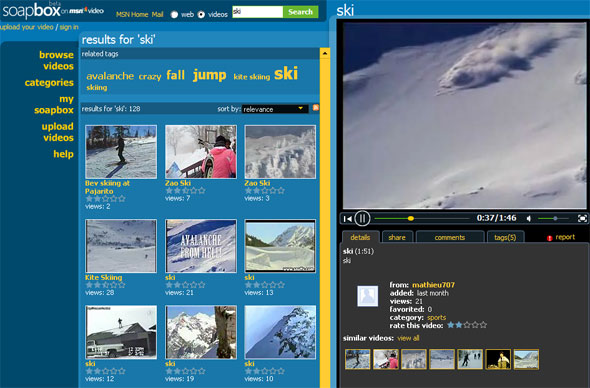This screenshot has width=590, height=388.
Task: Switch to the details tab
Action: [x=360, y=237]
